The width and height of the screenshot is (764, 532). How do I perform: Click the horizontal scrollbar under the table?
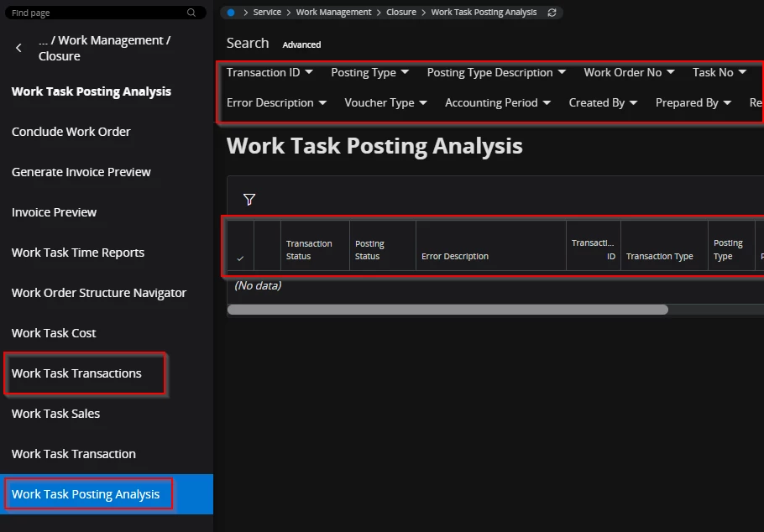click(447, 310)
